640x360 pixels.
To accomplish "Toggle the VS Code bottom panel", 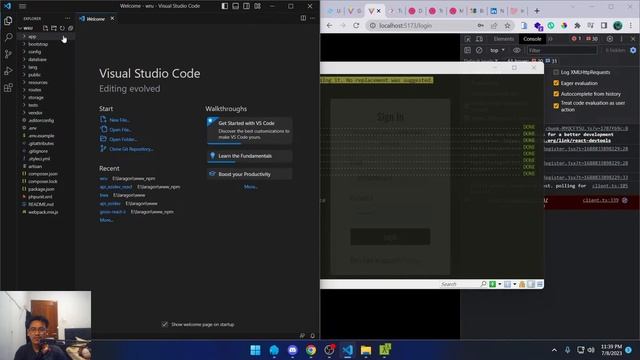I will click(x=236, y=6).
